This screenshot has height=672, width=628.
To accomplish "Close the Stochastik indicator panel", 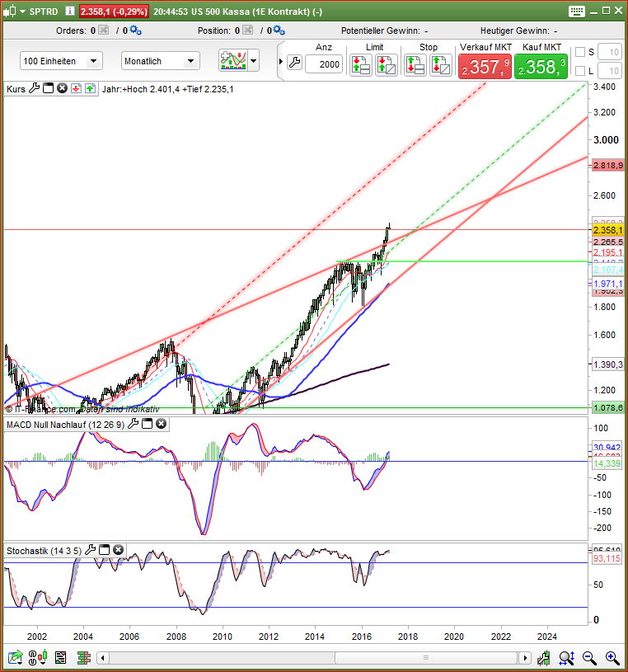I will click(x=118, y=550).
